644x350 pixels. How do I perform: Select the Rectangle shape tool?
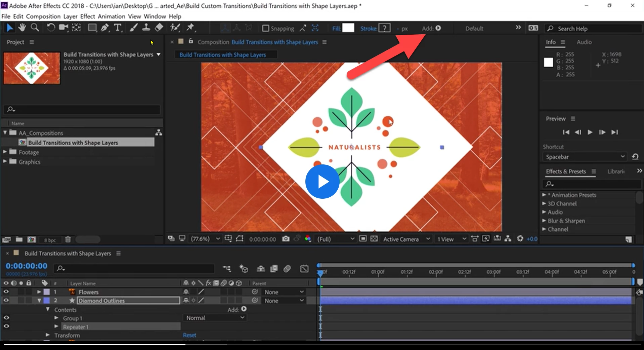click(x=92, y=28)
